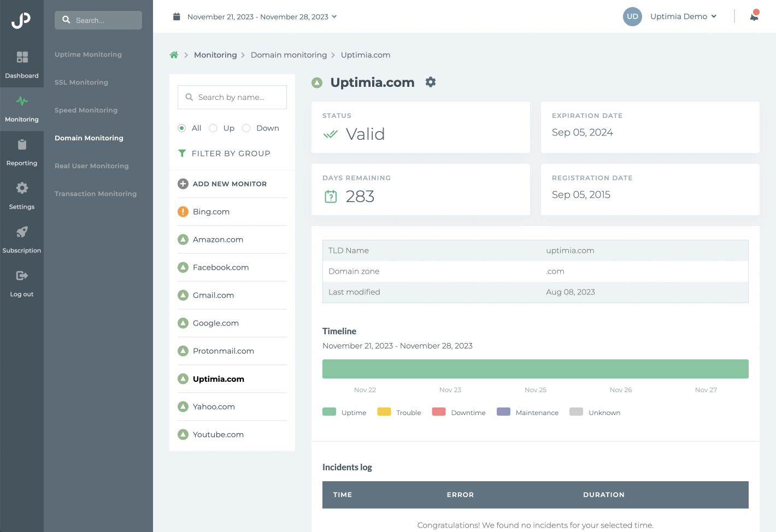Viewport: 776px width, 532px height.
Task: Open the notifications bell
Action: pos(754,16)
